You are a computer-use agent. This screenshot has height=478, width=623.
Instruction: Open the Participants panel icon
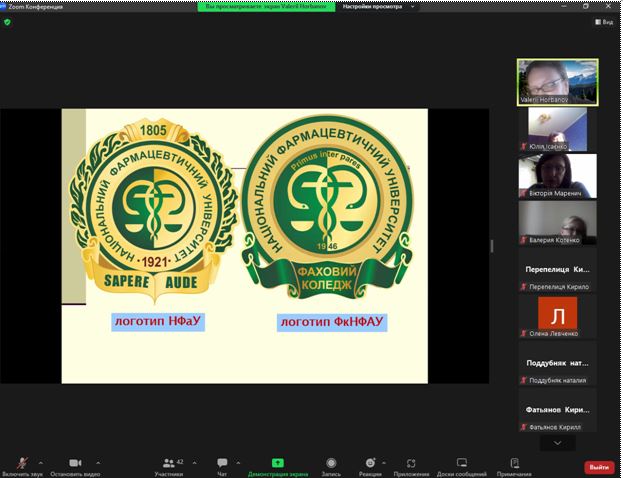point(169,463)
